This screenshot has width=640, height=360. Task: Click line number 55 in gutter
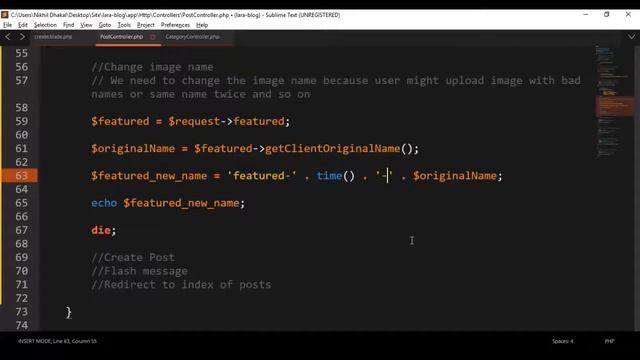click(22, 53)
